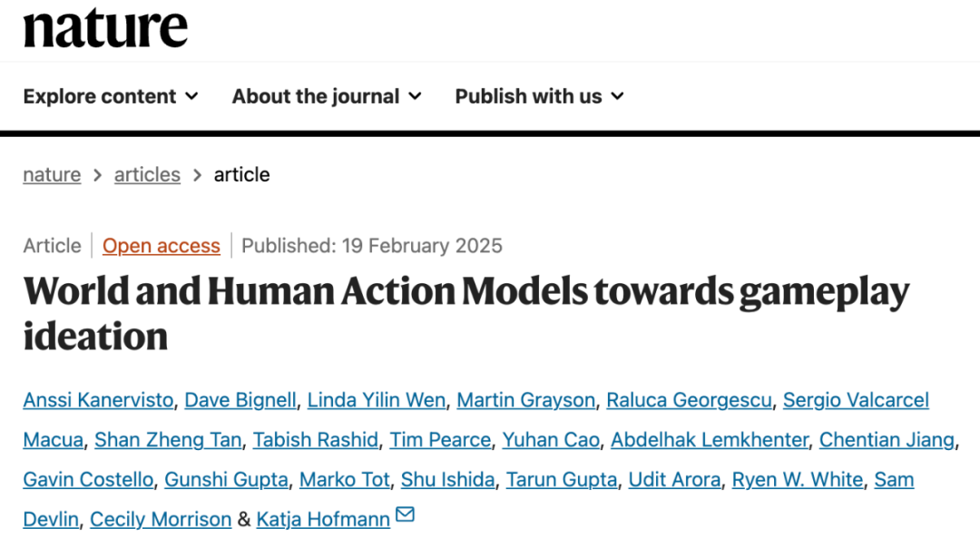Open the About the journal dropdown
Image resolution: width=980 pixels, height=548 pixels.
point(327,96)
